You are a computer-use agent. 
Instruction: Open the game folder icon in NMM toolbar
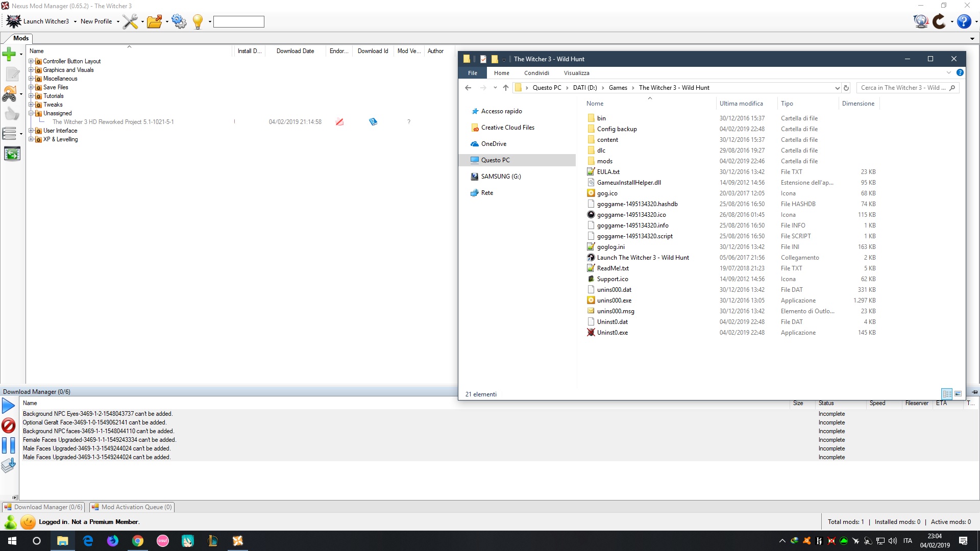(x=154, y=21)
